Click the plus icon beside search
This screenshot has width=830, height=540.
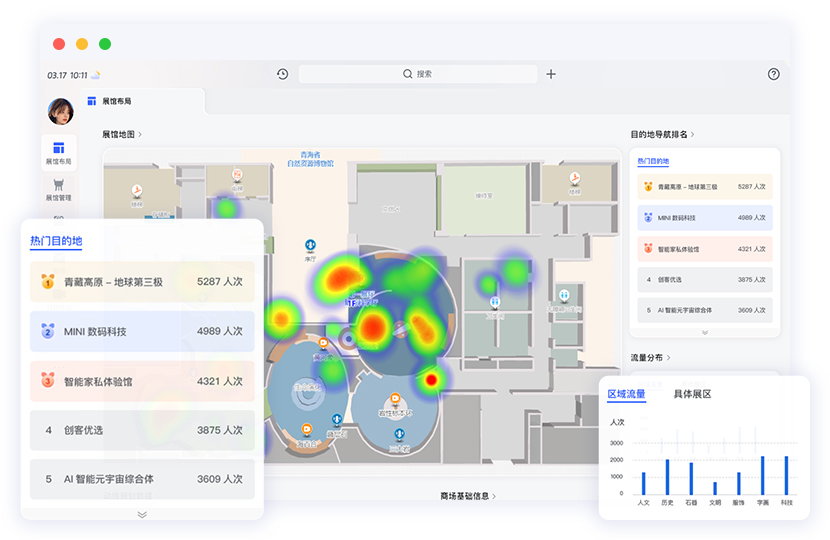pyautogui.click(x=551, y=74)
